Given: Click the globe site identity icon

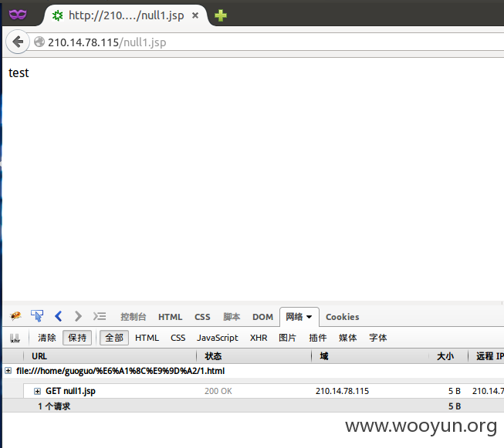Looking at the screenshot, I should coord(39,42).
